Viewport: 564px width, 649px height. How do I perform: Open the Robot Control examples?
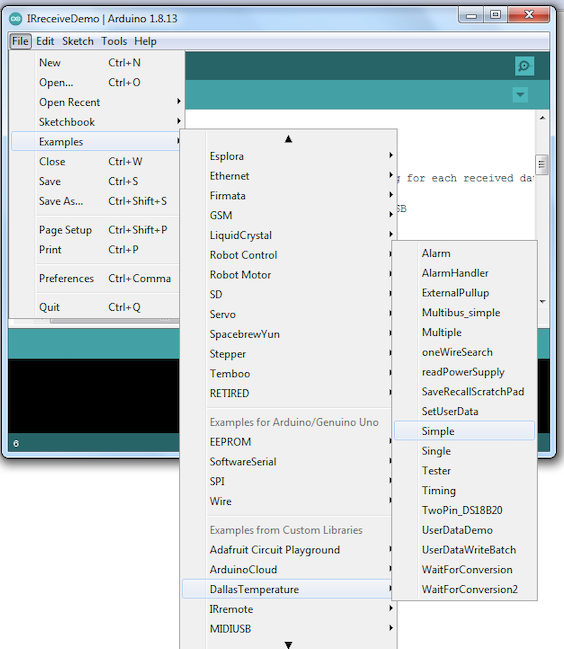pos(287,255)
